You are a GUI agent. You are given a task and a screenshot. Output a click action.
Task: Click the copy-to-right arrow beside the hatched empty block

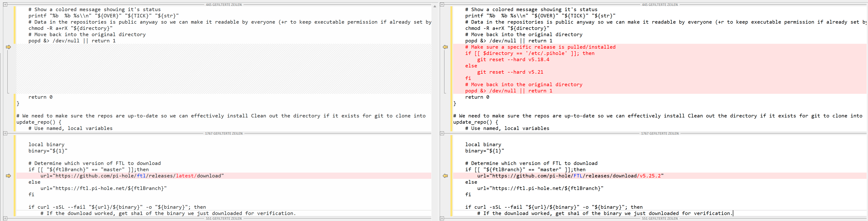(8, 47)
